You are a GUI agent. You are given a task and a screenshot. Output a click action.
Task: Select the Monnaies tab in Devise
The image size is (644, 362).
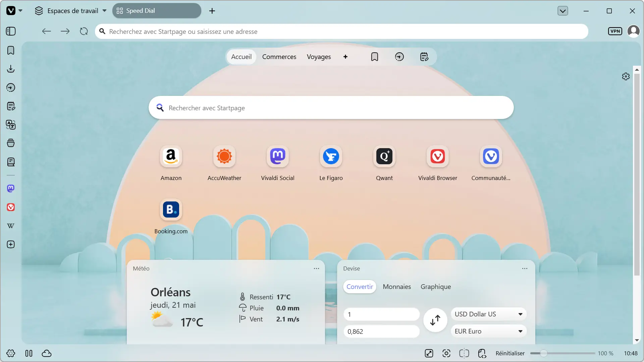(397, 287)
